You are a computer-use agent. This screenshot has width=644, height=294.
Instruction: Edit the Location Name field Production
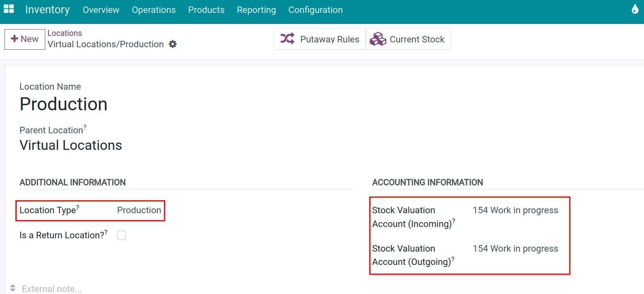click(x=63, y=104)
